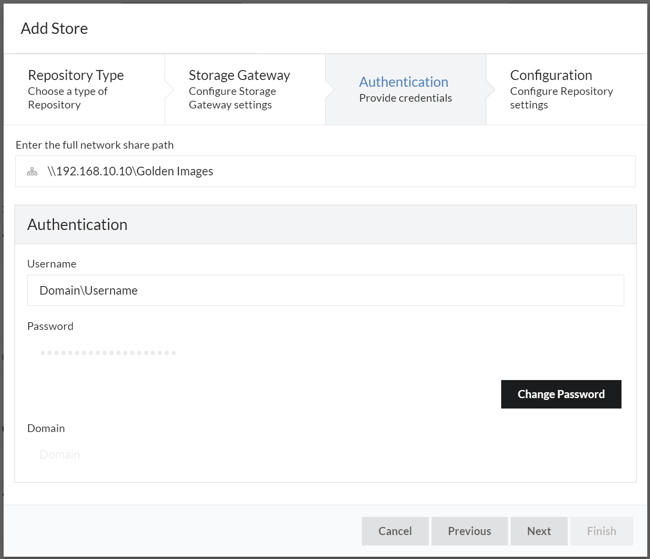Viewport: 650px width, 559px height.
Task: Open the Storage Gateway wizard step
Action: (x=242, y=90)
